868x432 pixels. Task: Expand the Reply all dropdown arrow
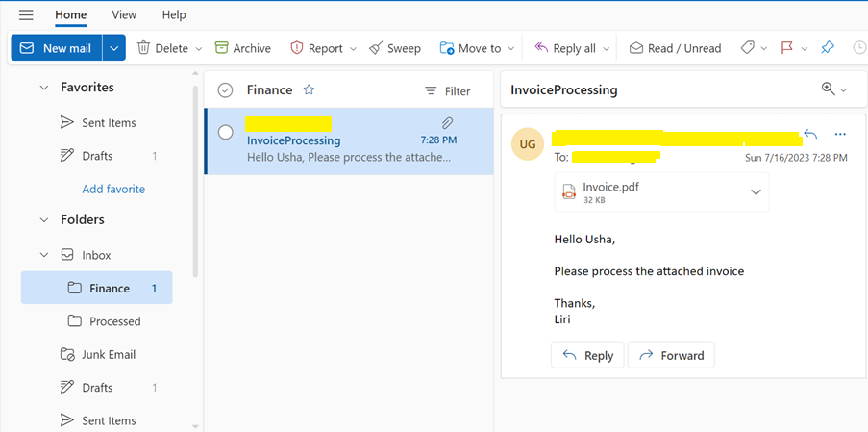coord(606,49)
